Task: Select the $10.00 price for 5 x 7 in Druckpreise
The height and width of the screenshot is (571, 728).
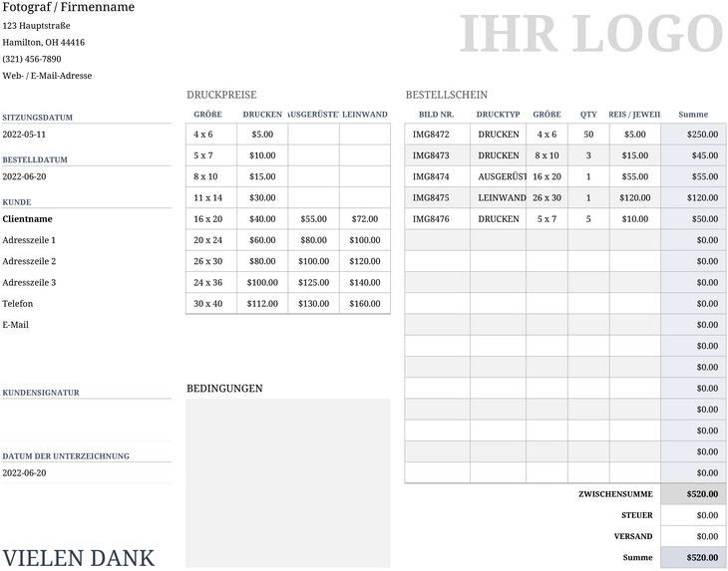Action: coord(262,155)
